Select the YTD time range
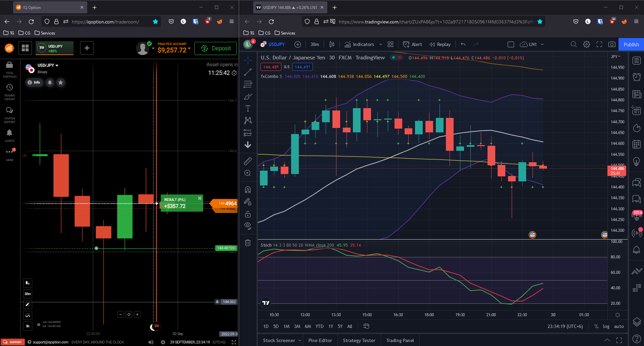Viewport: 644px width, 346px height. [319, 326]
